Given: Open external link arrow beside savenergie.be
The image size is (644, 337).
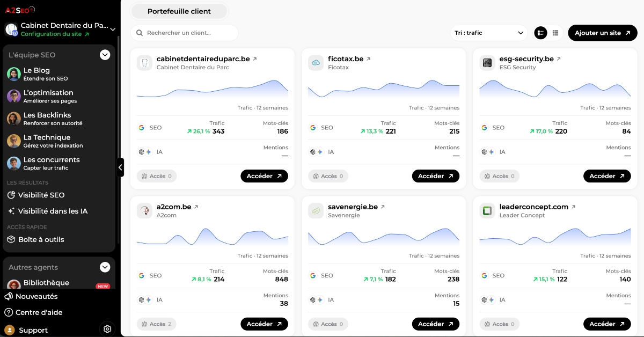Looking at the screenshot, I should [383, 207].
